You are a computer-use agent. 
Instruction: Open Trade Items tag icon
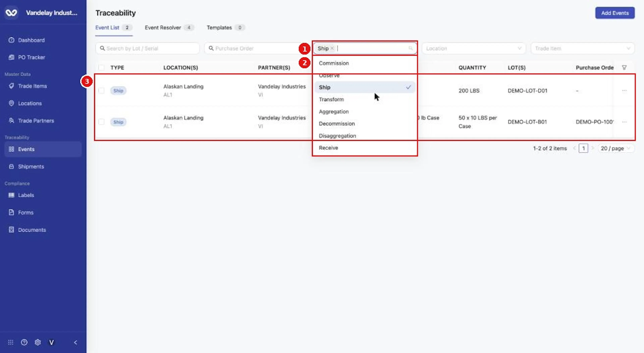pos(11,86)
